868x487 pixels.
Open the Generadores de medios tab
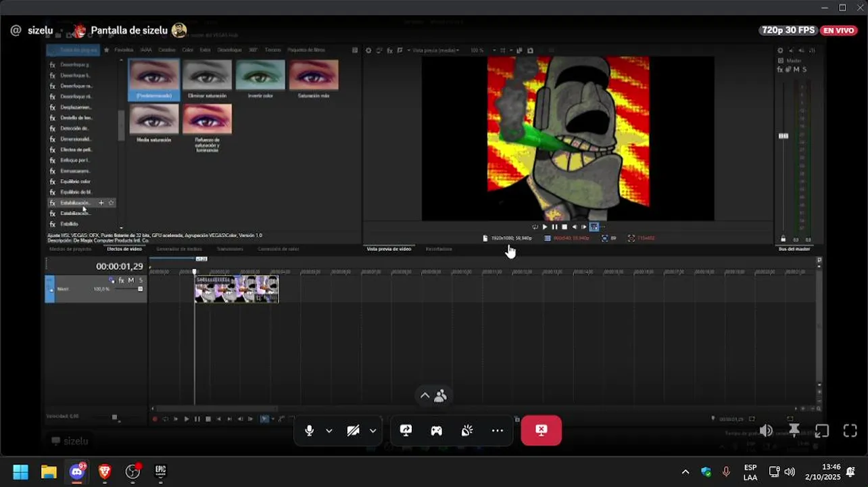(179, 249)
